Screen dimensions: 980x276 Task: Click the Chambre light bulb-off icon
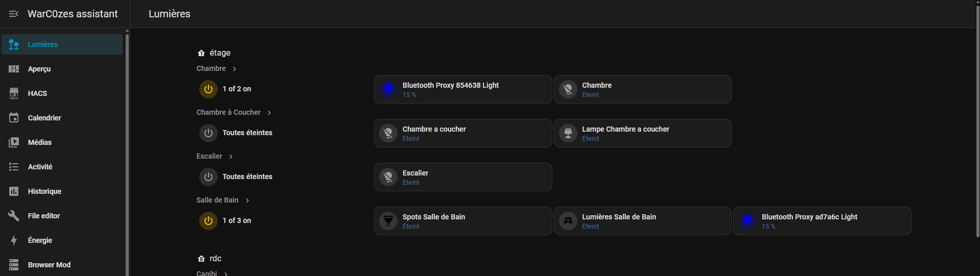[x=568, y=89]
